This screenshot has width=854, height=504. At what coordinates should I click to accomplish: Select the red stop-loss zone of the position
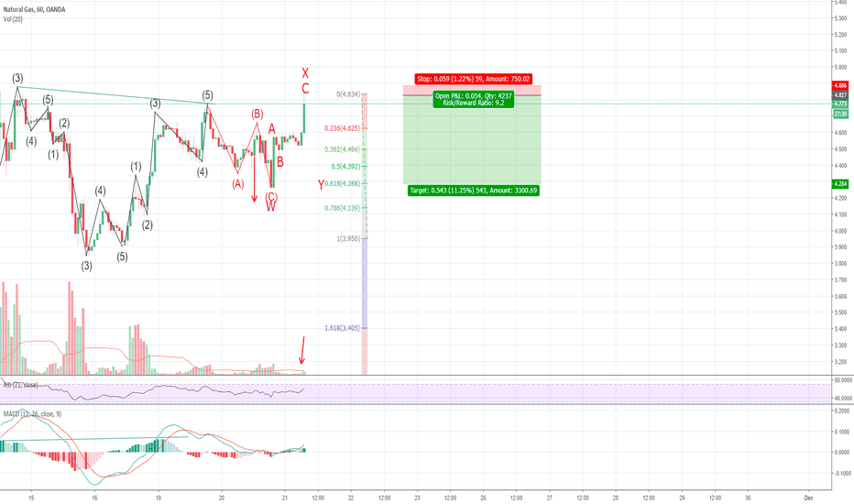pos(472,90)
